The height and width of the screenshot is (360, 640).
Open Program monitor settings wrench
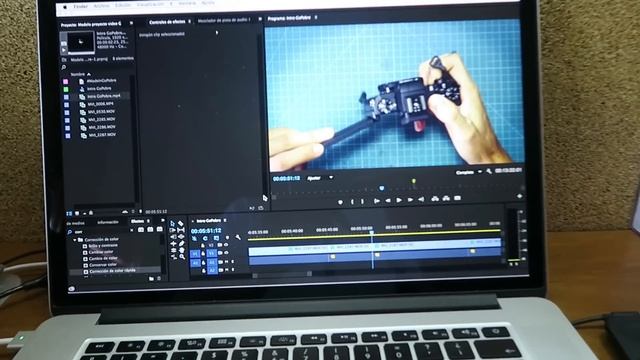point(489,172)
